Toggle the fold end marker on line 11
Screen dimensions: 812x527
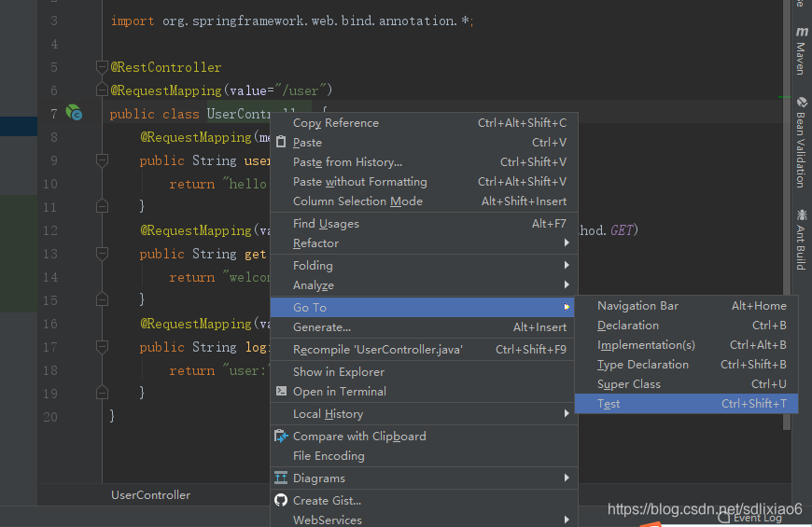point(102,206)
